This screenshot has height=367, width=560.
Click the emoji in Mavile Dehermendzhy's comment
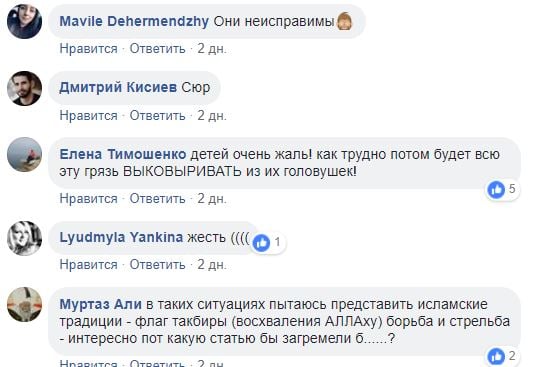(344, 21)
